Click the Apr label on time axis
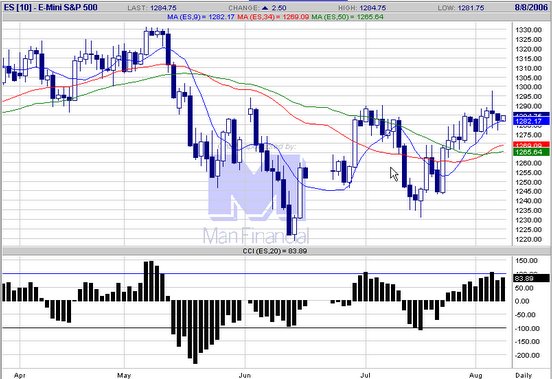 20,375
